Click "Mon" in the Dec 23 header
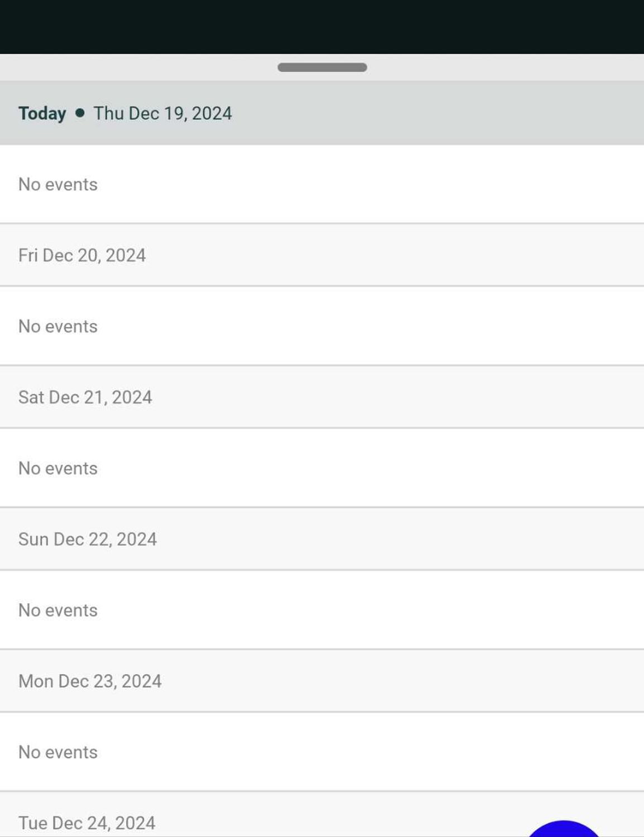Viewport: 644px width, 837px height. (36, 681)
